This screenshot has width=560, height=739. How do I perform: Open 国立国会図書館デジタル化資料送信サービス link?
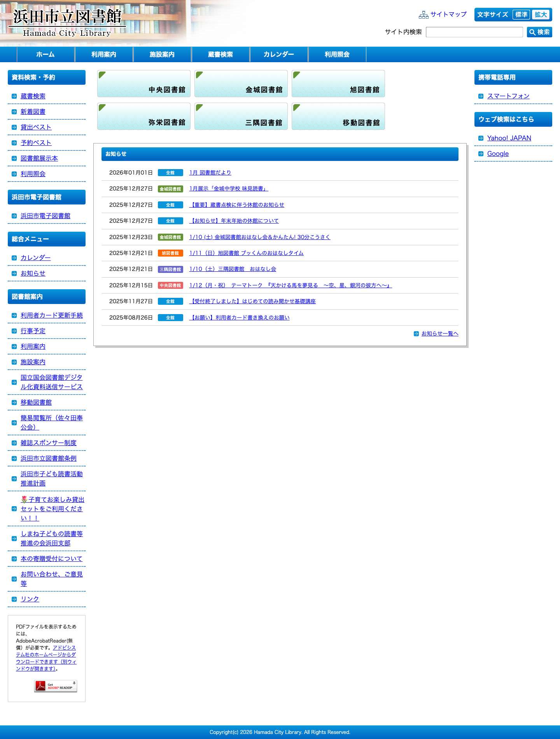coord(52,382)
